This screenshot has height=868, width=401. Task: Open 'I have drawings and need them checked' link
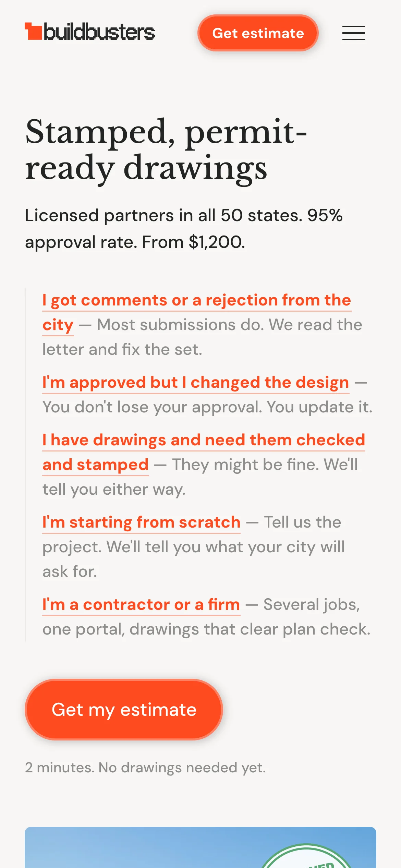click(x=204, y=452)
